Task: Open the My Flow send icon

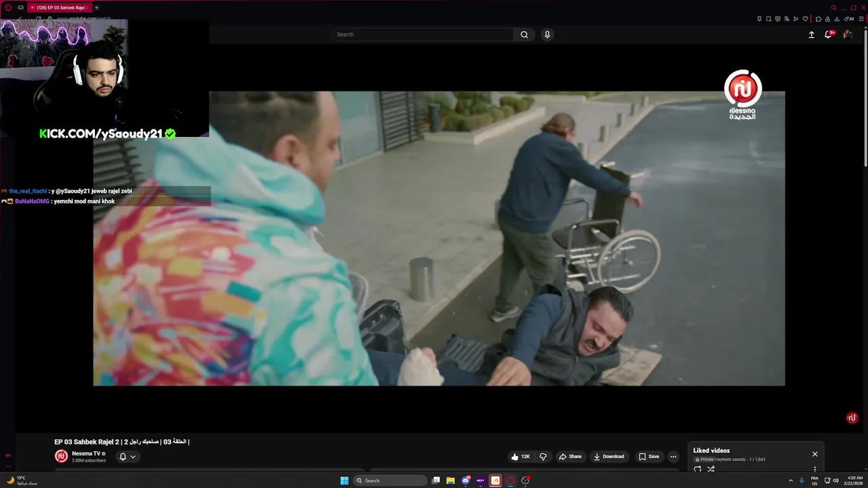Action: point(796,19)
